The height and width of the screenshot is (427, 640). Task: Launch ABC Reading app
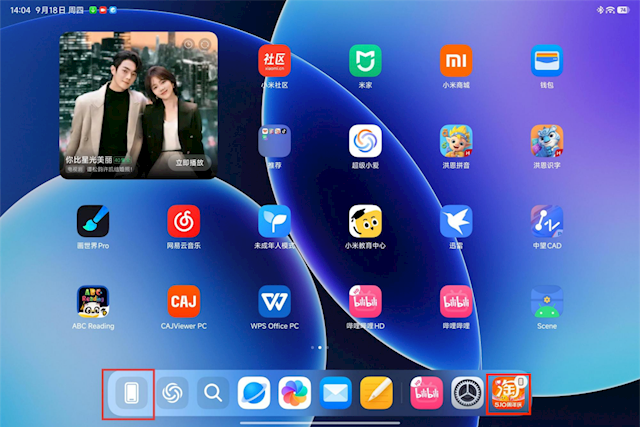coord(93,301)
